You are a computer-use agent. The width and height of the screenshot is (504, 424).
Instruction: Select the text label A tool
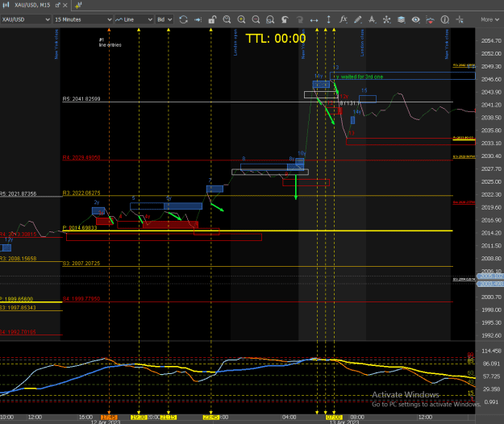pyautogui.click(x=373, y=19)
